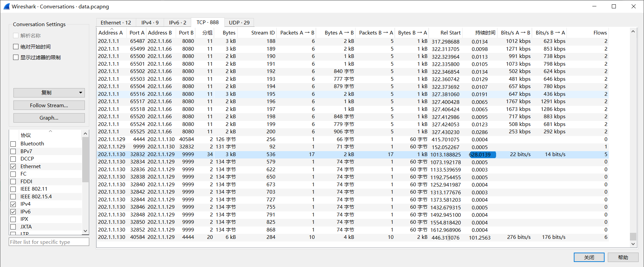Click the conversation table scroll up arrow
644x267 pixels.
tap(633, 31)
